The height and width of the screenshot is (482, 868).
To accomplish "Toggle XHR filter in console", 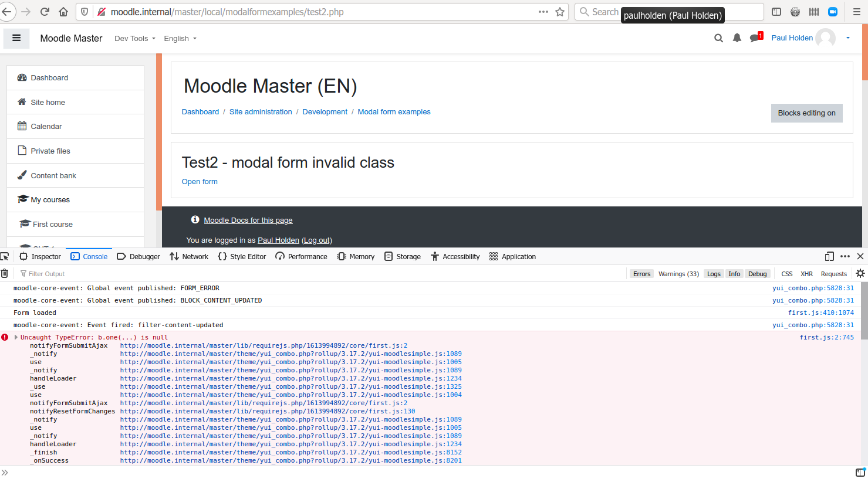I will [x=807, y=274].
